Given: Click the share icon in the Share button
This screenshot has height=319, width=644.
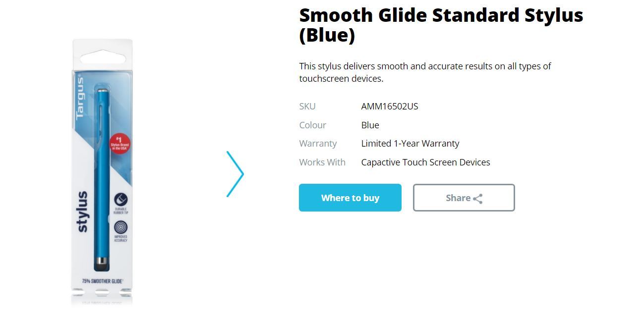Looking at the screenshot, I should point(478,199).
